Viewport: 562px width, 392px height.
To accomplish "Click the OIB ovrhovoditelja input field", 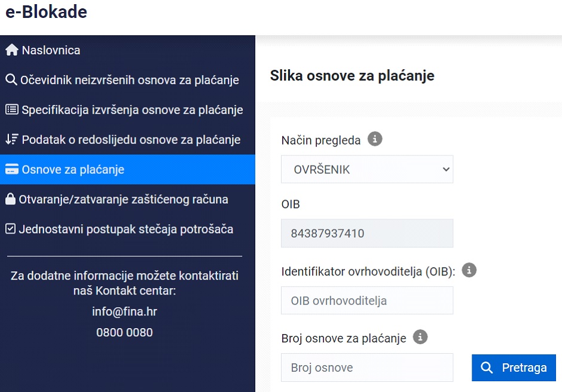I will click(367, 301).
